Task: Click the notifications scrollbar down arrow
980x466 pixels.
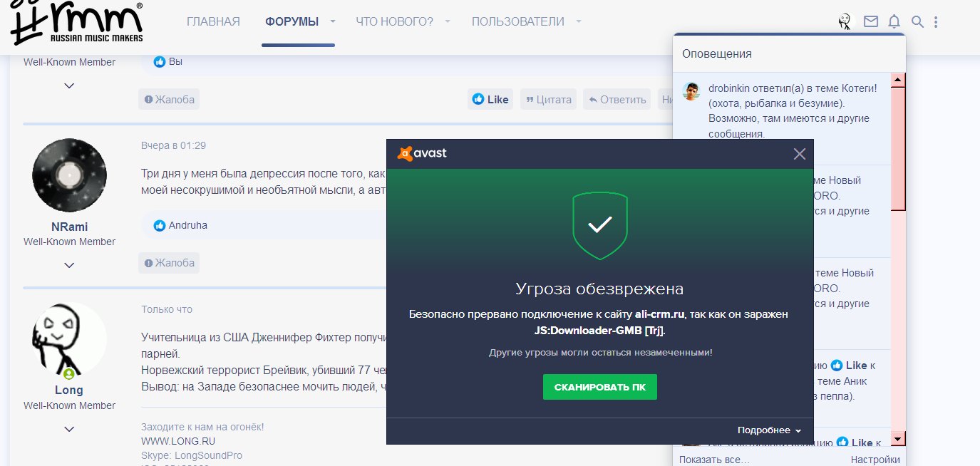Action: [898, 439]
